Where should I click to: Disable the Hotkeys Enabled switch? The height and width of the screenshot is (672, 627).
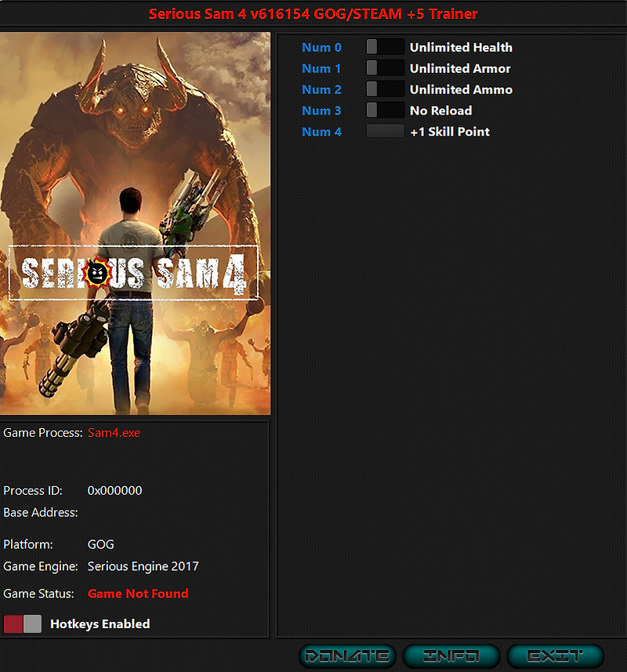(x=23, y=623)
